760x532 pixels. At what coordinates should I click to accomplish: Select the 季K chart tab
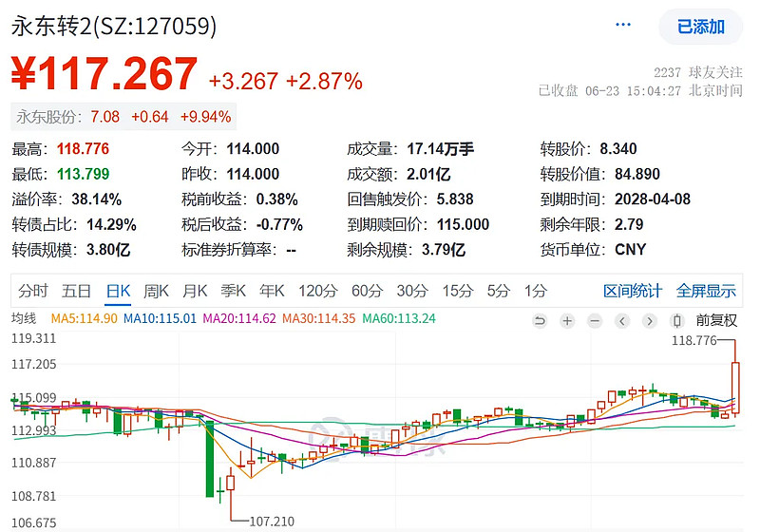point(233,292)
